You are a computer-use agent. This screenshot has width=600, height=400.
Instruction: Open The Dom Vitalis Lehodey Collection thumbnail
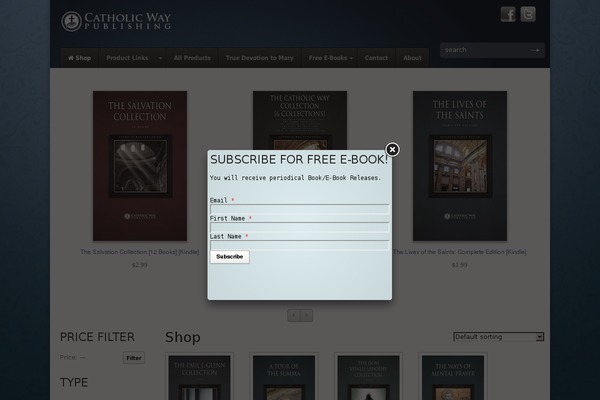(x=368, y=378)
